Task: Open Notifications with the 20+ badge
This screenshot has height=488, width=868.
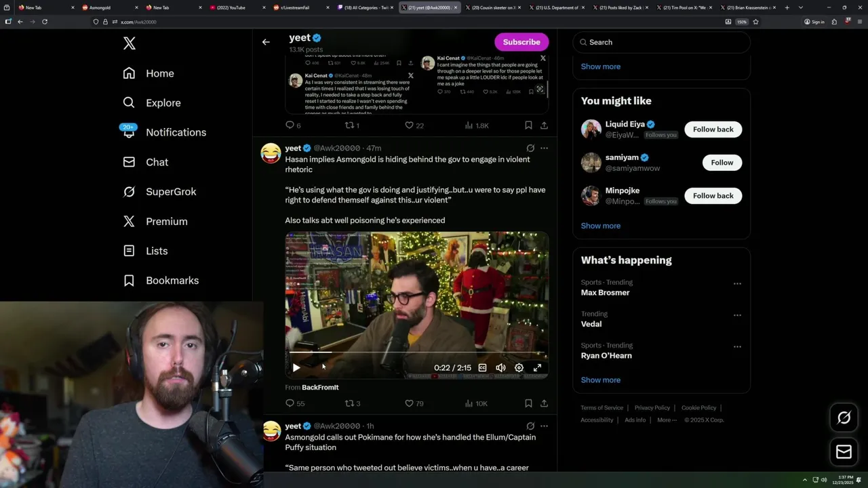Action: click(x=163, y=132)
